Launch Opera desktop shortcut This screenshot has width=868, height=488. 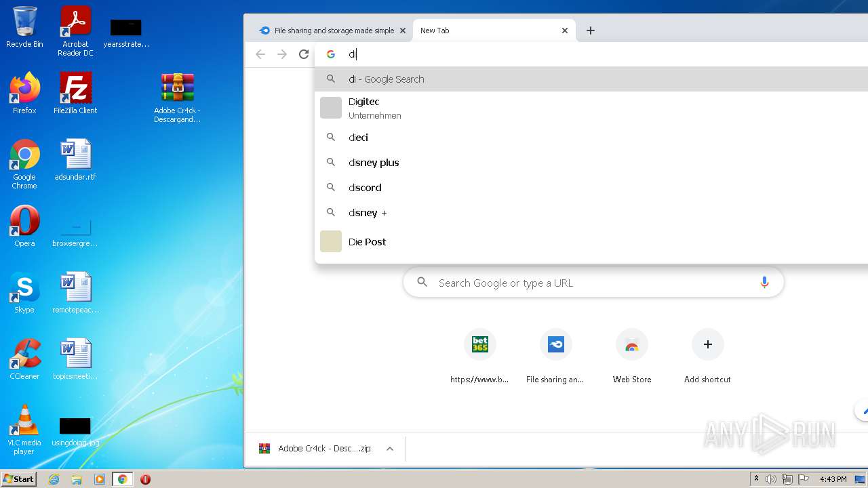(24, 226)
